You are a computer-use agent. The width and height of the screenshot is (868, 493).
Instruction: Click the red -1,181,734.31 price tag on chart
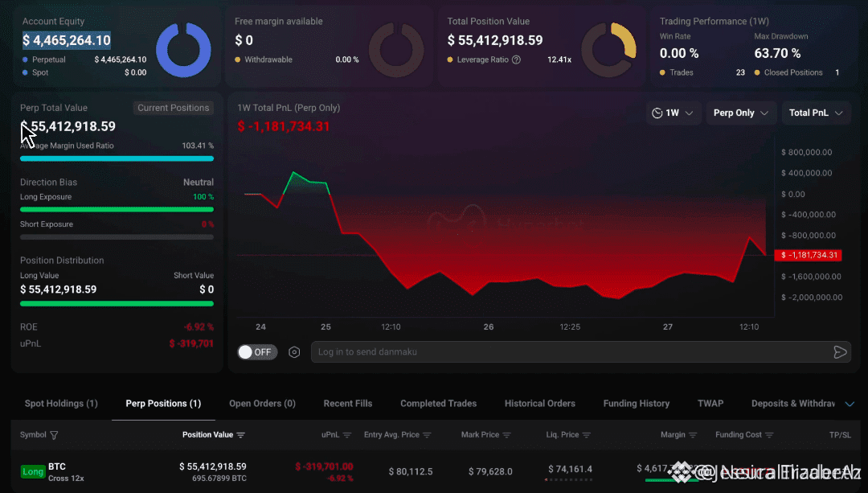point(809,256)
